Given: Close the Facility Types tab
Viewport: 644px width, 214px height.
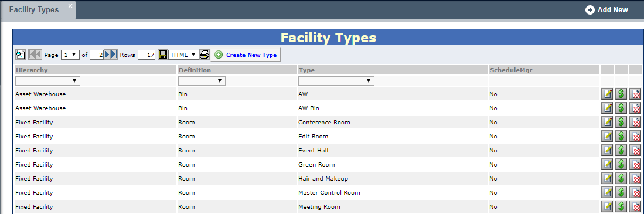Looking at the screenshot, I should pyautogui.click(x=70, y=6).
